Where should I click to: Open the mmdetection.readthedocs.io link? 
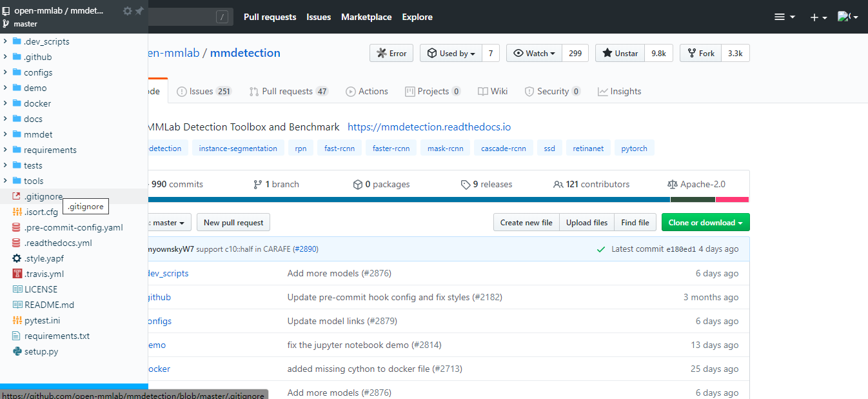[429, 127]
